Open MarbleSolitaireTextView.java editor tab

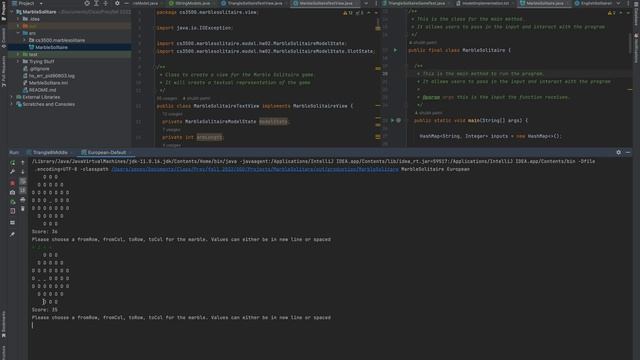click(325, 3)
